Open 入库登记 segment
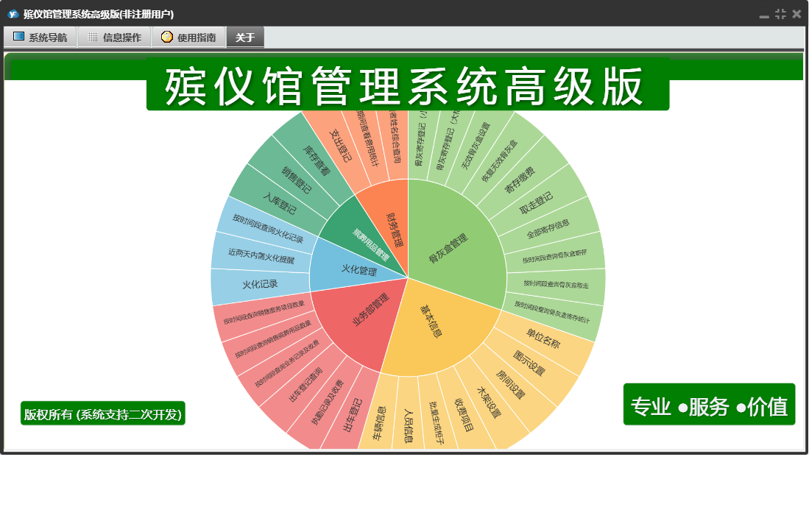 tap(279, 204)
